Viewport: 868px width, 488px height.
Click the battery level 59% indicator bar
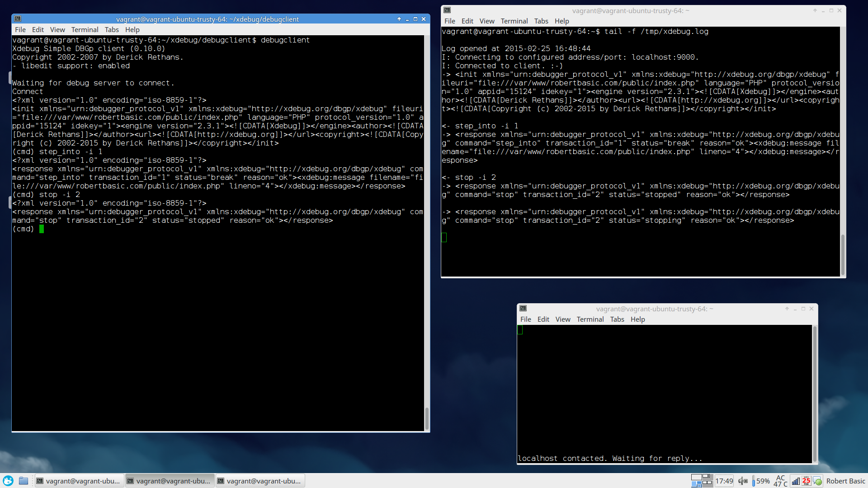click(754, 481)
